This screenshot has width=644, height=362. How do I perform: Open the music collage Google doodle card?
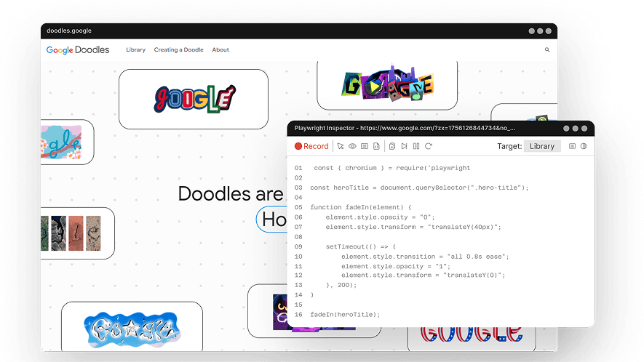point(387,85)
